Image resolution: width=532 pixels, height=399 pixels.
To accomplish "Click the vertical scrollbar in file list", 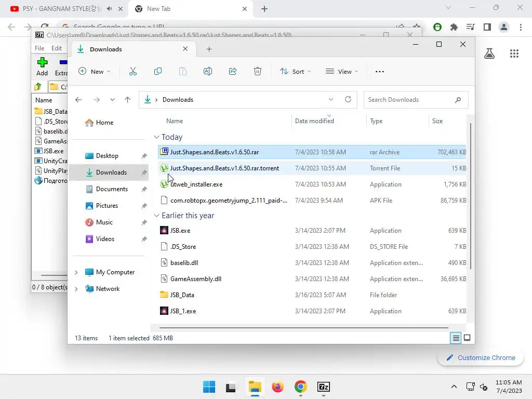I will point(471,196).
